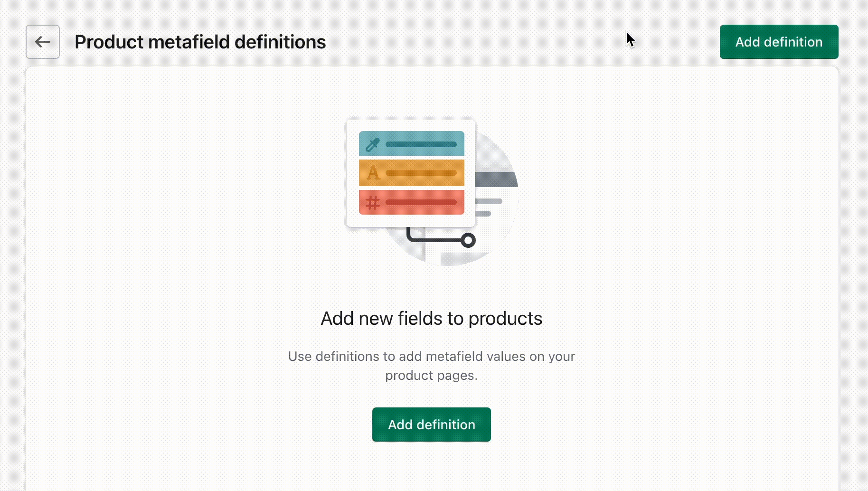Click the connector circle node under the card

468,240
